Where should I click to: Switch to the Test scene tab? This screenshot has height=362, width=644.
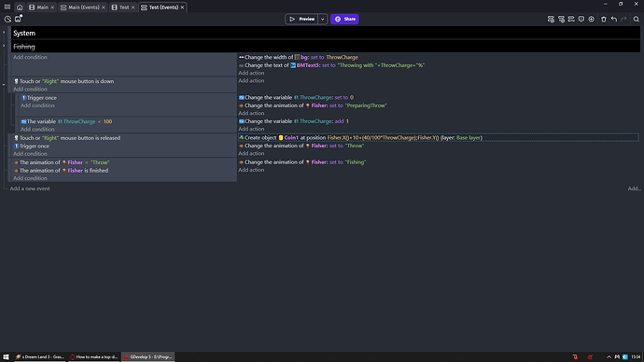(123, 7)
